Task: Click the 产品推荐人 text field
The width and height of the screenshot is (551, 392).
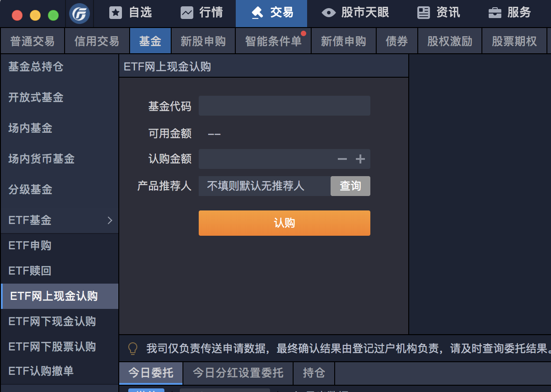Action: pos(264,186)
